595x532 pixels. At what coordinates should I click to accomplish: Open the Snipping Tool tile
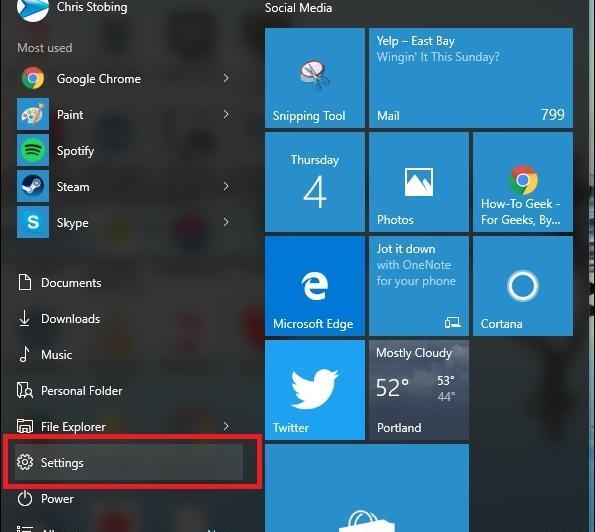[x=315, y=78]
